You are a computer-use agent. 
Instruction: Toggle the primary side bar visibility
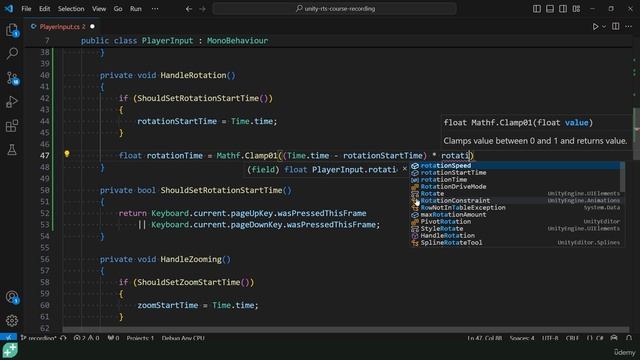(x=537, y=9)
